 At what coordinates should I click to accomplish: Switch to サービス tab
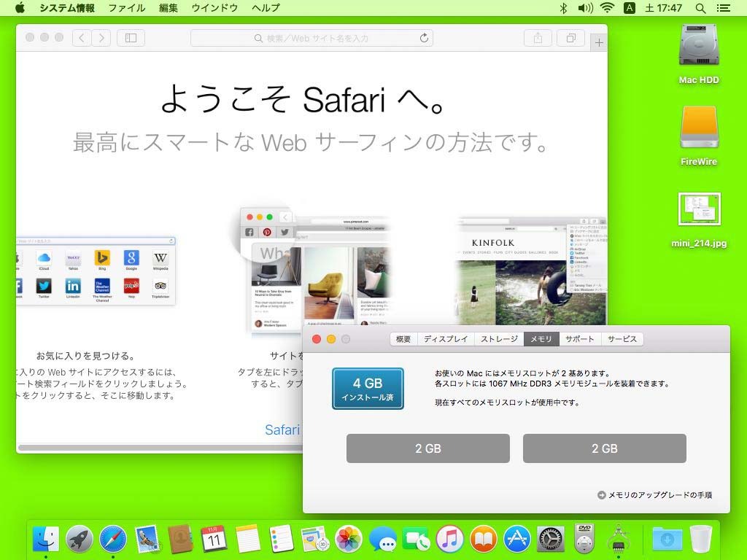(622, 339)
